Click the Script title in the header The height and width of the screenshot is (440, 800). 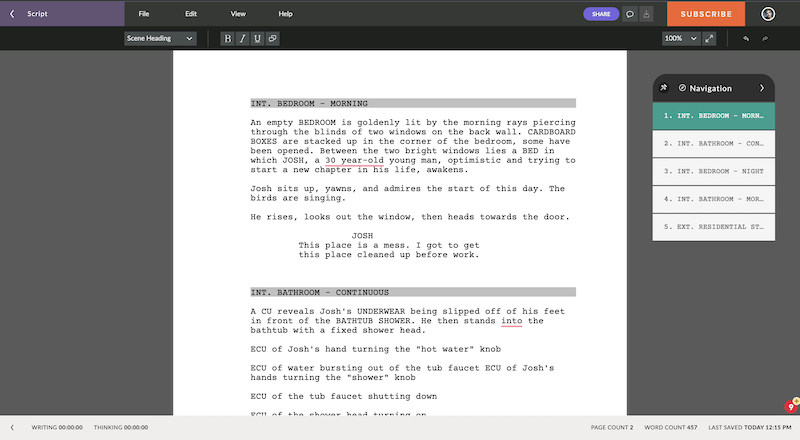37,14
